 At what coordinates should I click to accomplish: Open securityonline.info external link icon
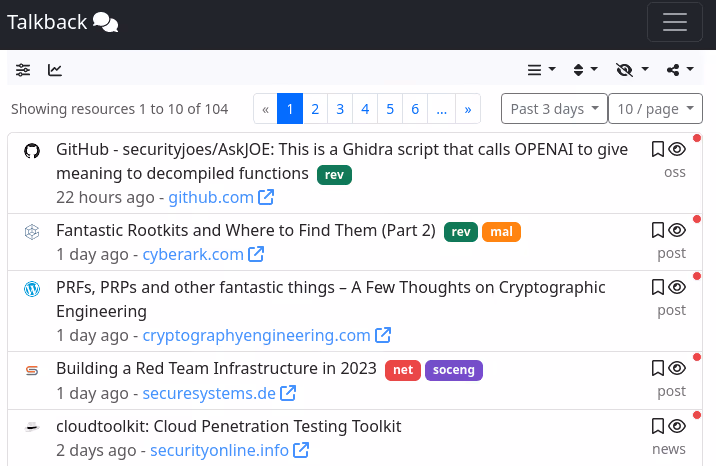coord(301,450)
